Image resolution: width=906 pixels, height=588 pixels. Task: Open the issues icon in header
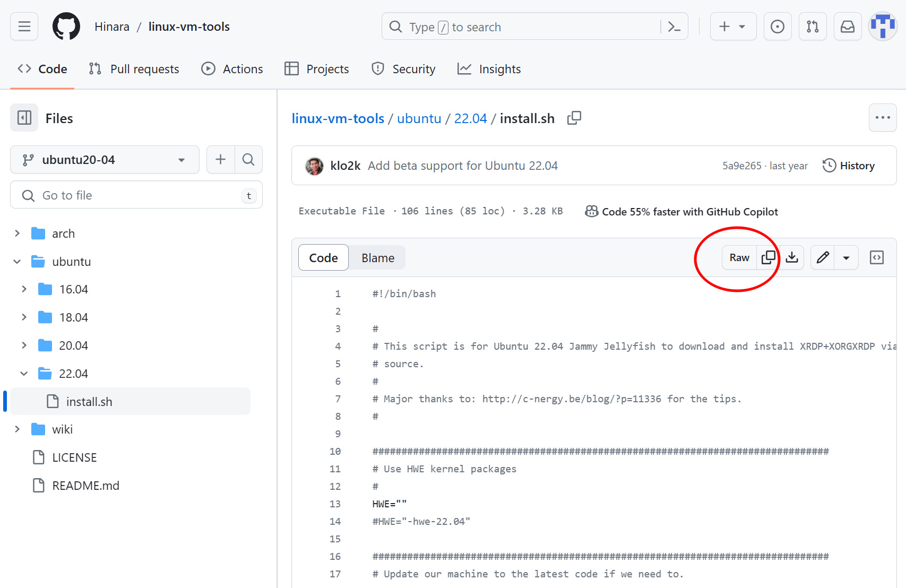(x=778, y=27)
